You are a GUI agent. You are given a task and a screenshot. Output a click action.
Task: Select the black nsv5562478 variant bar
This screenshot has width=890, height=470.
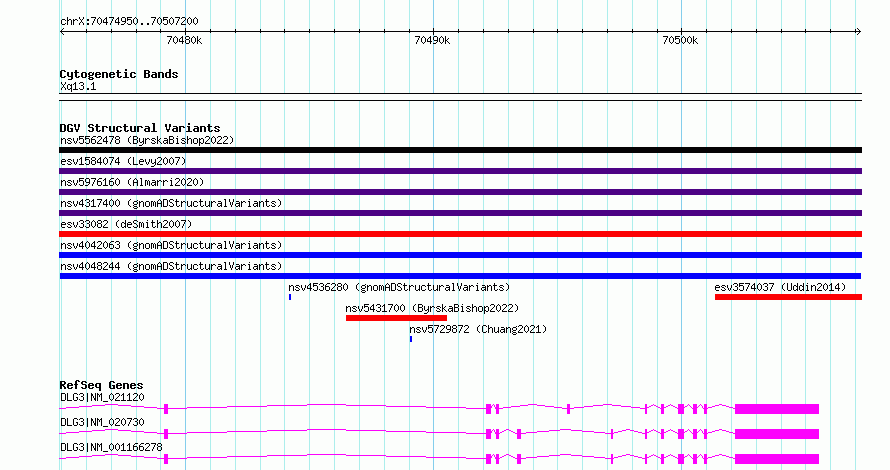(x=460, y=150)
